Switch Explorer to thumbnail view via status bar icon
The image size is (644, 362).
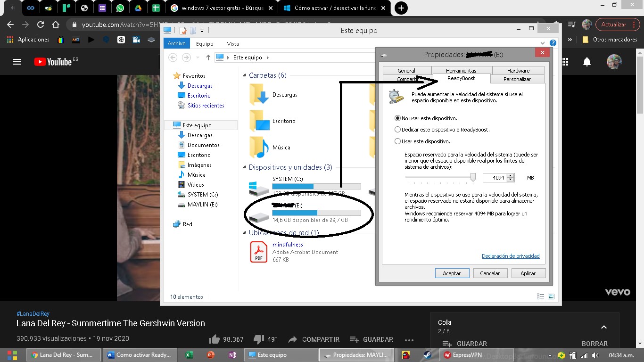(551, 296)
